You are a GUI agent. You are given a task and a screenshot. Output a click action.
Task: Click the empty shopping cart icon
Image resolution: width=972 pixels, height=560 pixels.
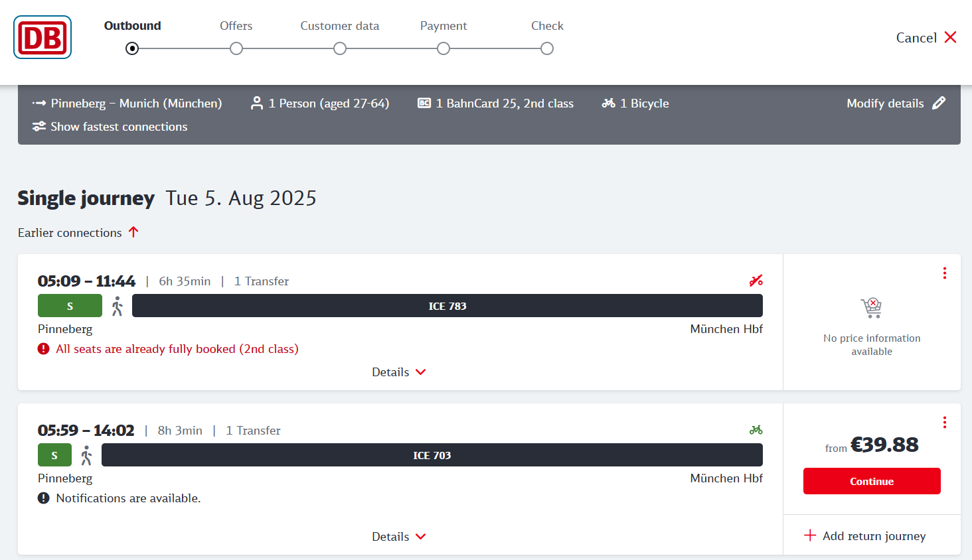pyautogui.click(x=870, y=308)
